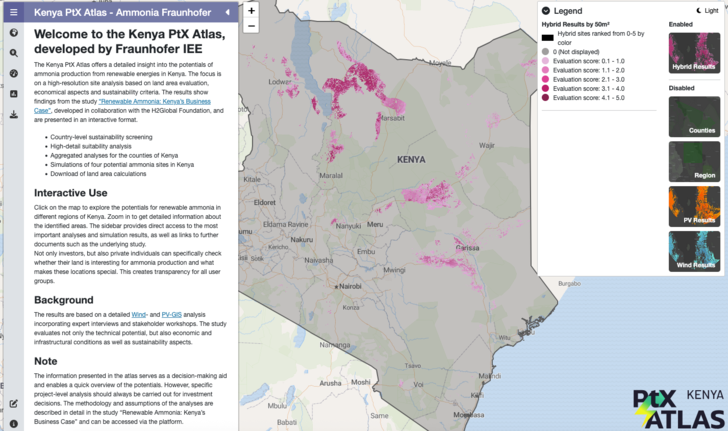Click "High-detail suitability analysis" bullet
The image size is (728, 431).
91,146
